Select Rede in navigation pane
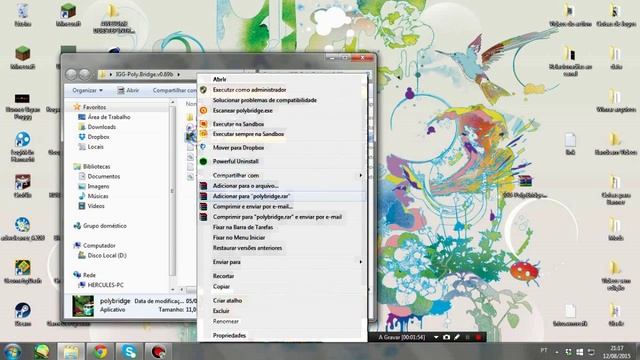Screen dimensions: 640x360 (x=89, y=275)
